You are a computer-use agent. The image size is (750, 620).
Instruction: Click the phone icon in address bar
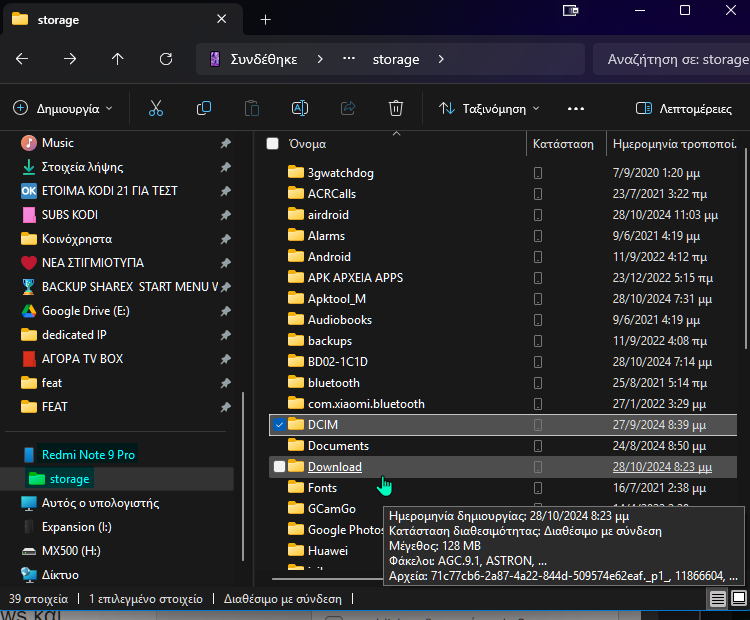pyautogui.click(x=215, y=59)
